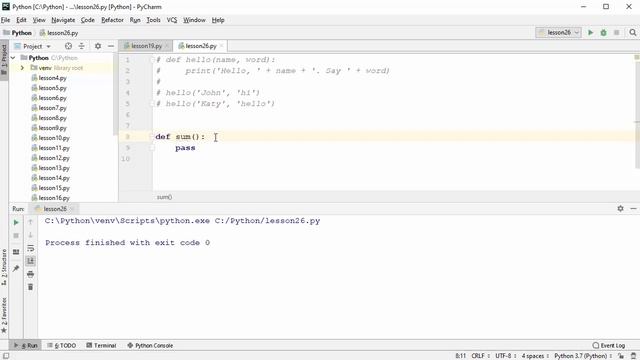
Task: Run lesson26 with the green toolbar arrow
Action: pyautogui.click(x=590, y=33)
